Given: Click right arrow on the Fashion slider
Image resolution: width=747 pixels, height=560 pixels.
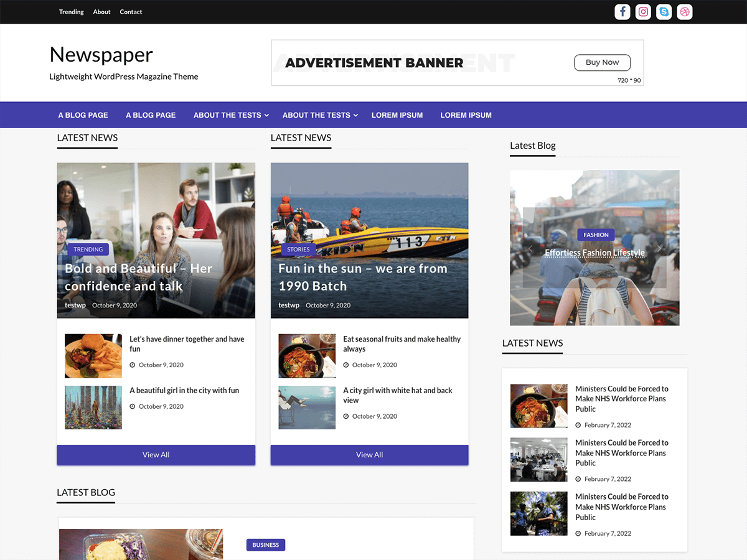Looking at the screenshot, I should click(659, 248).
